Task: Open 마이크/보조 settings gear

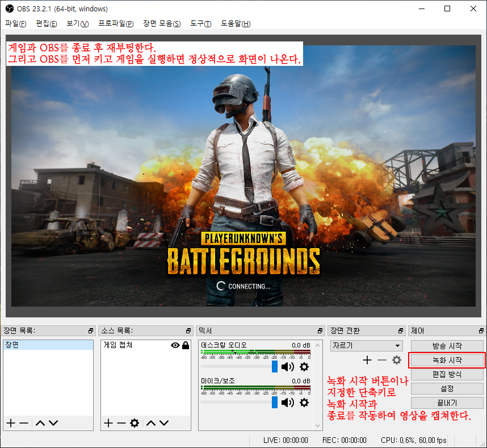Action: point(304,403)
